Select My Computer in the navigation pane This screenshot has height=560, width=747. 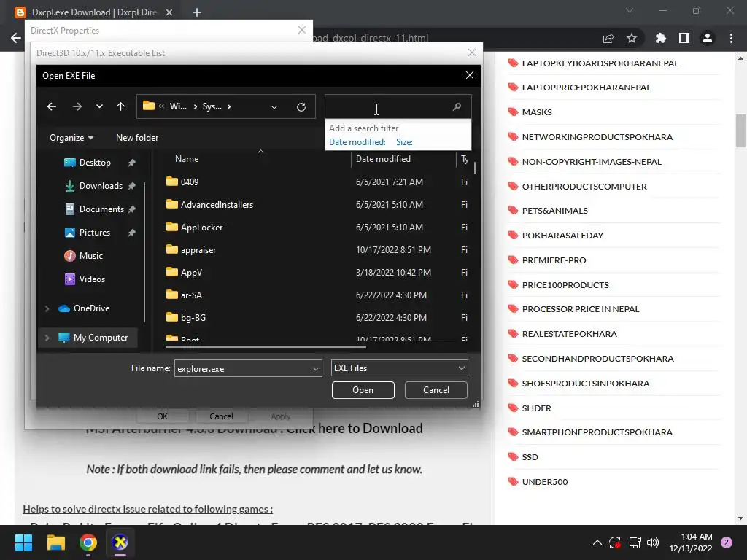click(x=101, y=338)
